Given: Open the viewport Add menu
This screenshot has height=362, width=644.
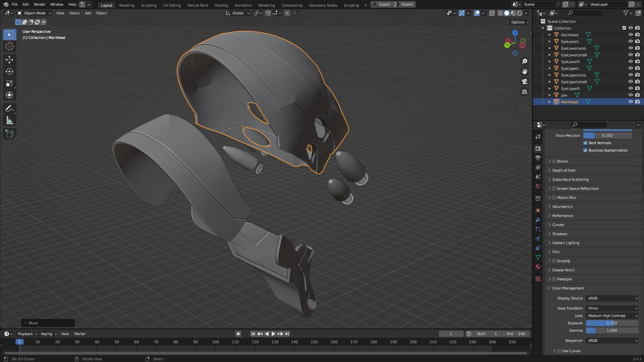Looking at the screenshot, I should coord(88,13).
